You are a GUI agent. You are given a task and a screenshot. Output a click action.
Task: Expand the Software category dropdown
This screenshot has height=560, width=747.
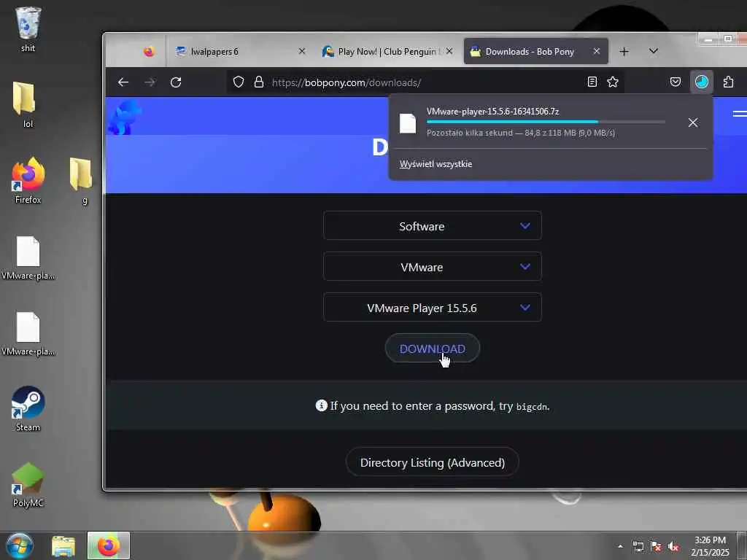tap(432, 226)
